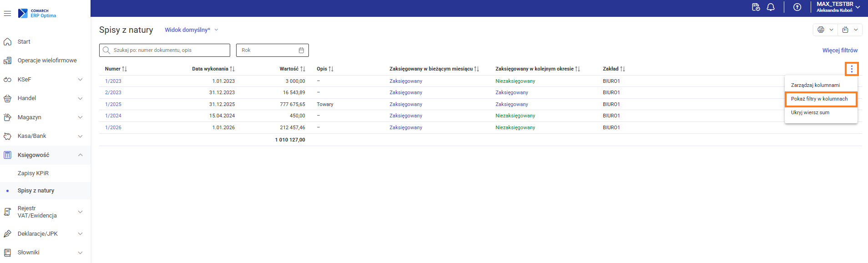Screen dimensions: 868x263
Task: Expand the Widok domyślny view dropdown
Action: point(191,30)
